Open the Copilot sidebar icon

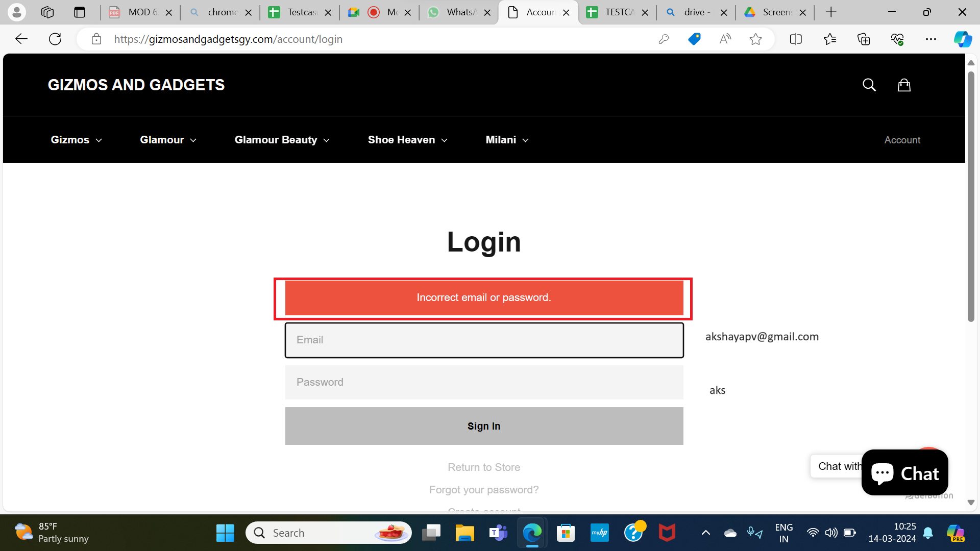tap(963, 39)
